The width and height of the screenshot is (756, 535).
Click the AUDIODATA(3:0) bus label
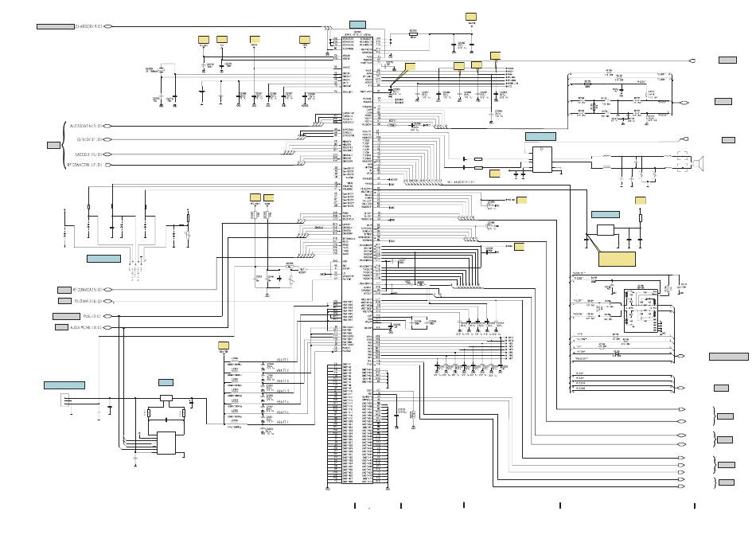pyautogui.click(x=86, y=126)
